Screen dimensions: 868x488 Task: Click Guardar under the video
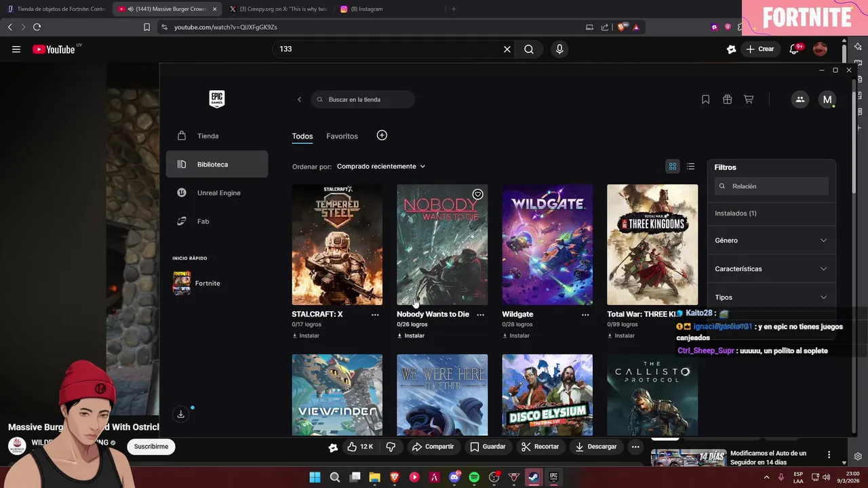[488, 447]
